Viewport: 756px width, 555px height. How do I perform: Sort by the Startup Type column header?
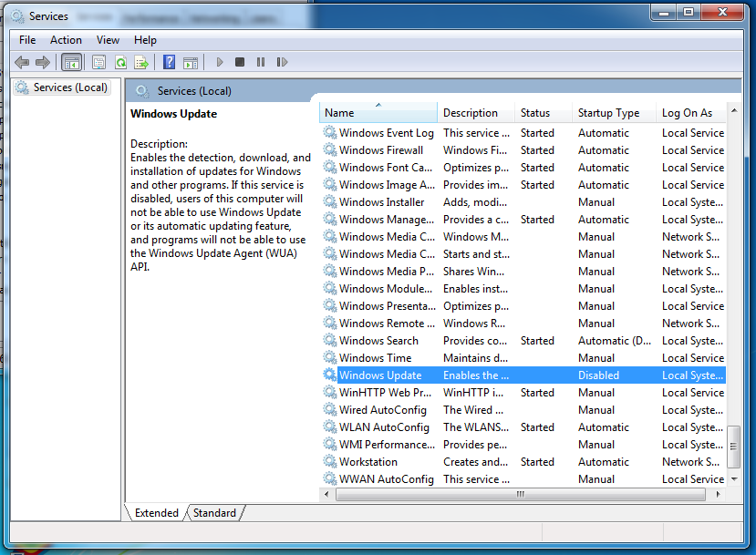[615, 113]
